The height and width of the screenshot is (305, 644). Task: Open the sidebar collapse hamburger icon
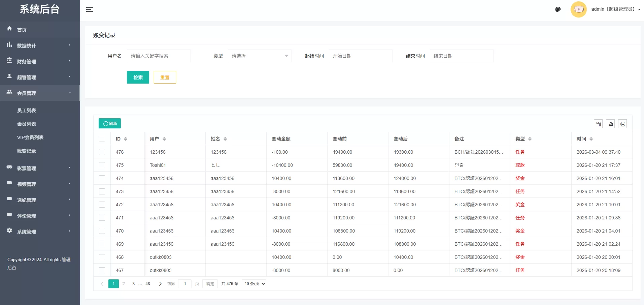pyautogui.click(x=90, y=9)
